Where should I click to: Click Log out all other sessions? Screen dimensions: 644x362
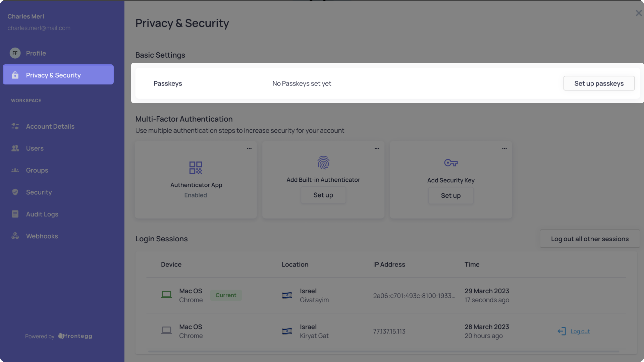(590, 239)
